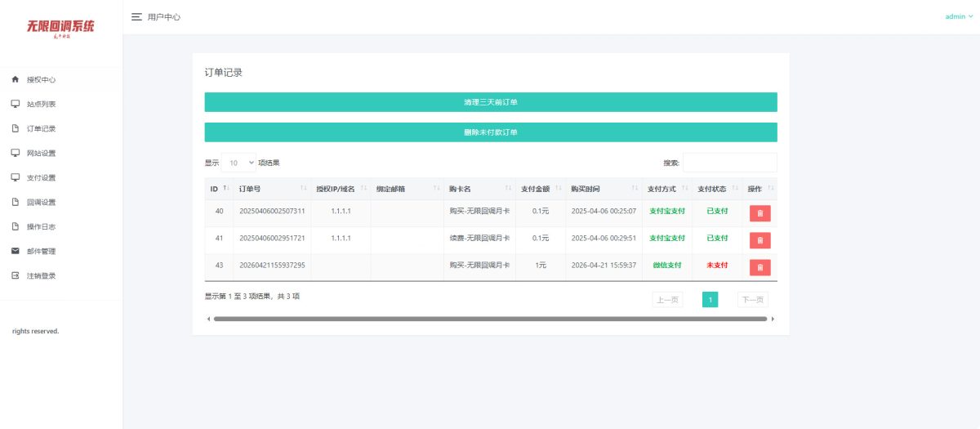This screenshot has width=980, height=429.
Task: Open 回调设置 in the sidebar
Action: coord(41,202)
